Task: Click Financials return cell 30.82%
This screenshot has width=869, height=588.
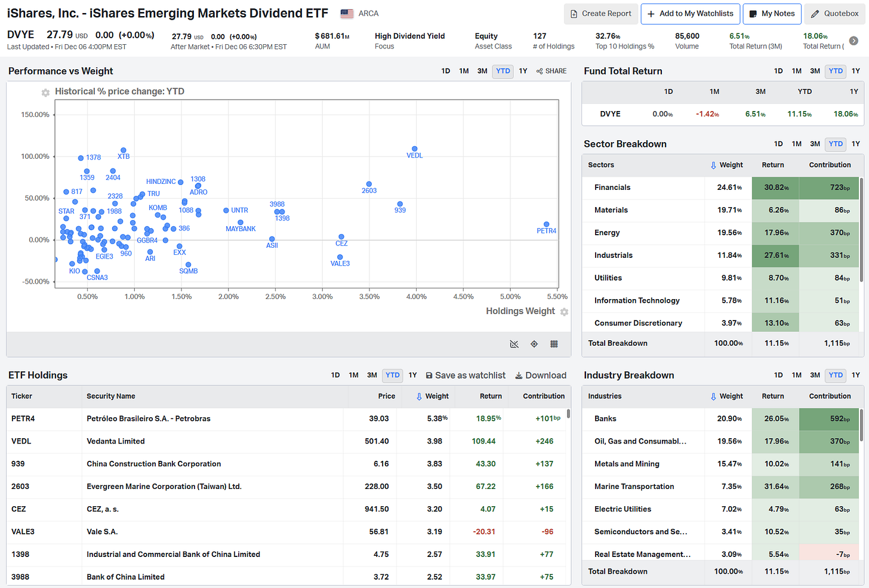Action: pos(775,187)
